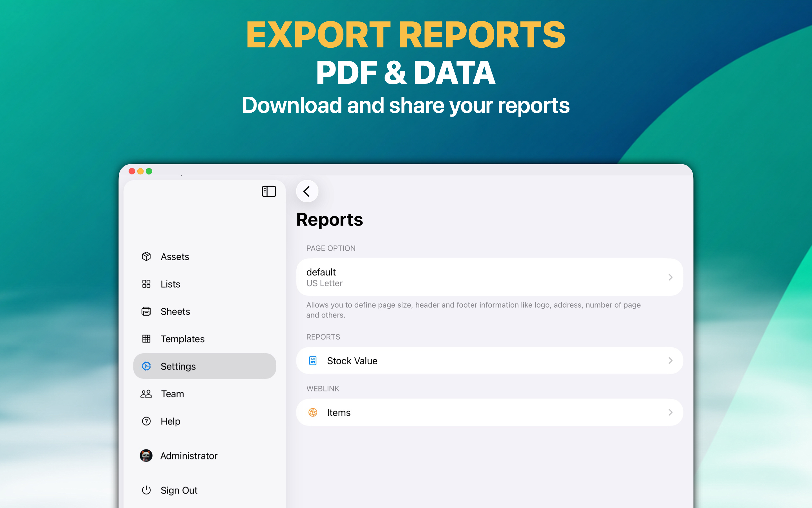Screen dimensions: 812x508
Task: Open the Assets section
Action: (205, 256)
